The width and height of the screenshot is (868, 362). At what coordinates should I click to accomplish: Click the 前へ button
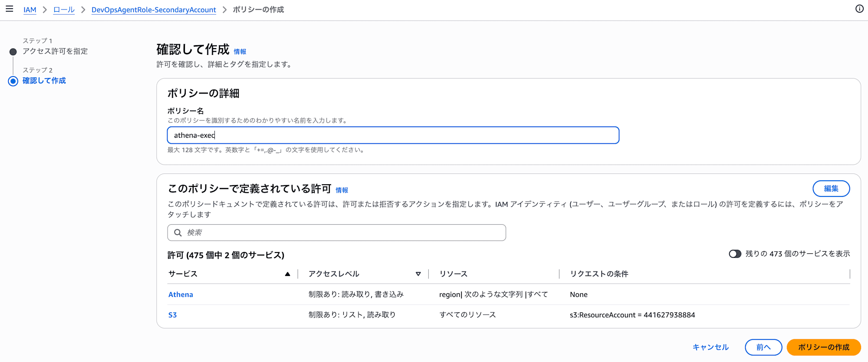[763, 347]
